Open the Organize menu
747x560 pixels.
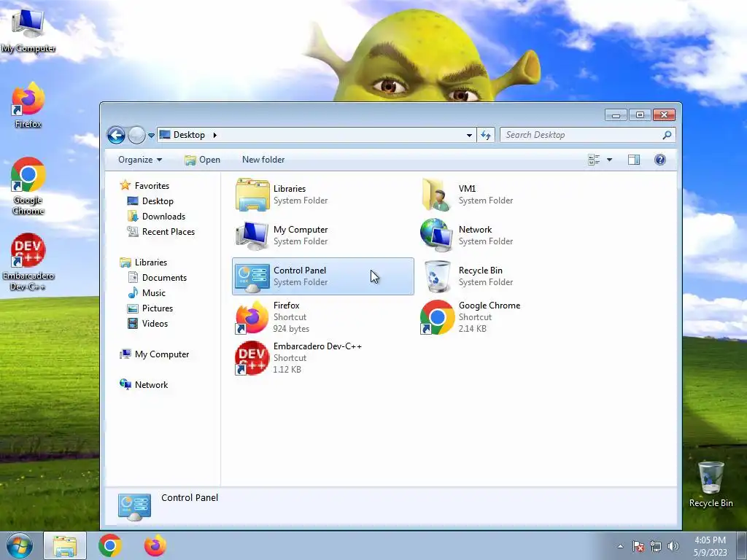(140, 160)
